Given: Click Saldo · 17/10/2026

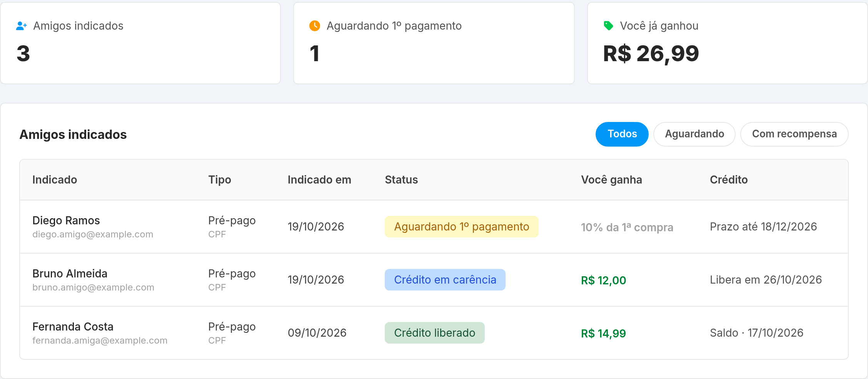Looking at the screenshot, I should coord(757,333).
